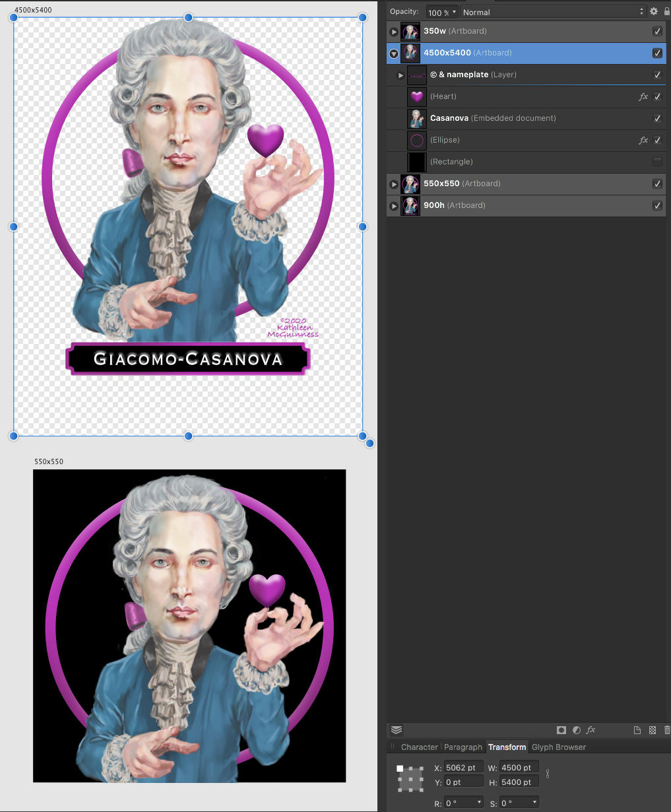The width and height of the screenshot is (671, 812).
Task: Open the Opacity 100% dropdown
Action: point(442,12)
